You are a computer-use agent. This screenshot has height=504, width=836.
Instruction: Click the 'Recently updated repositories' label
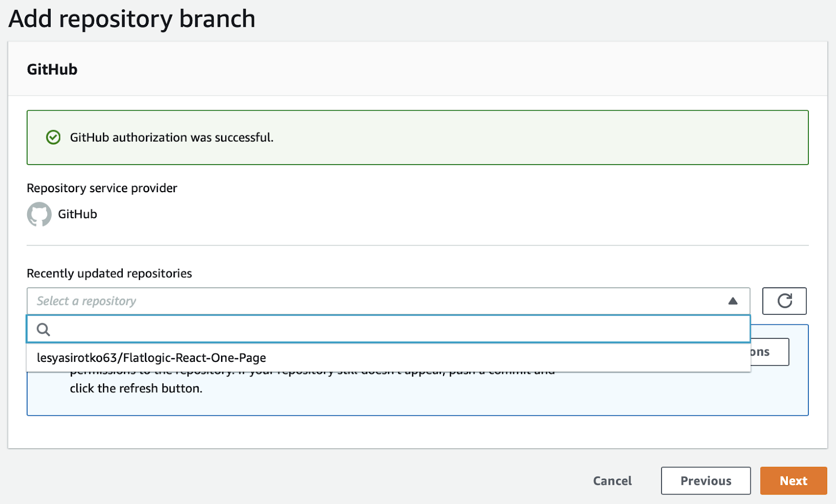point(109,273)
